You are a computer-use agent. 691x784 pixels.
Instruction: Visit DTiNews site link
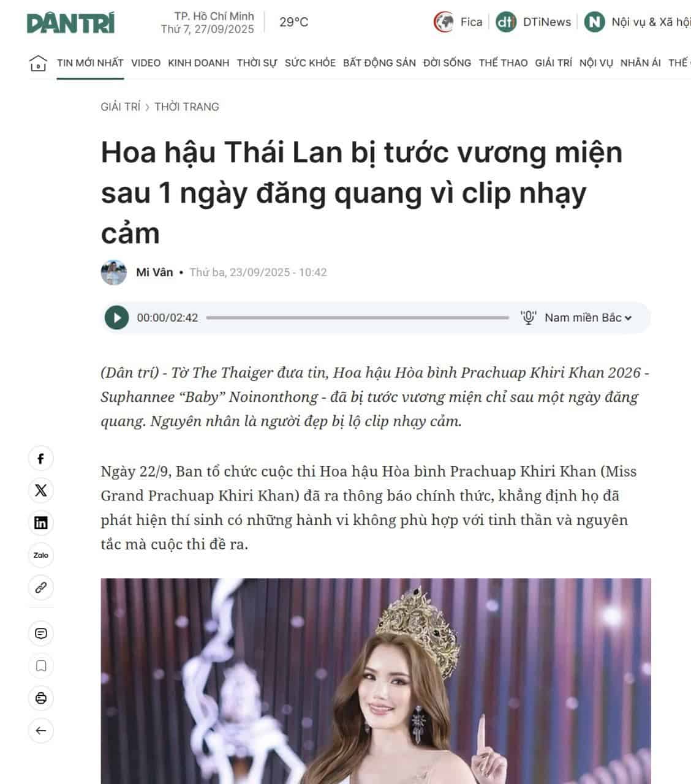[534, 22]
